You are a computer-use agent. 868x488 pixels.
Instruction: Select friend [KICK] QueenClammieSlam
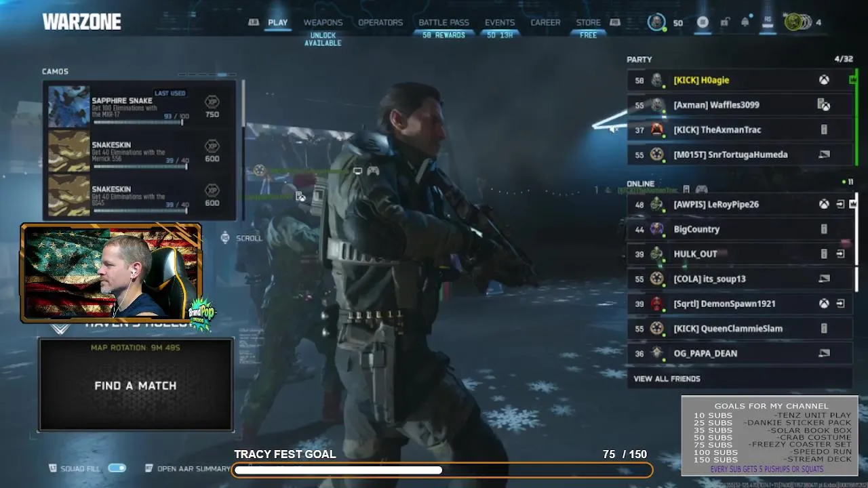[x=739, y=329]
